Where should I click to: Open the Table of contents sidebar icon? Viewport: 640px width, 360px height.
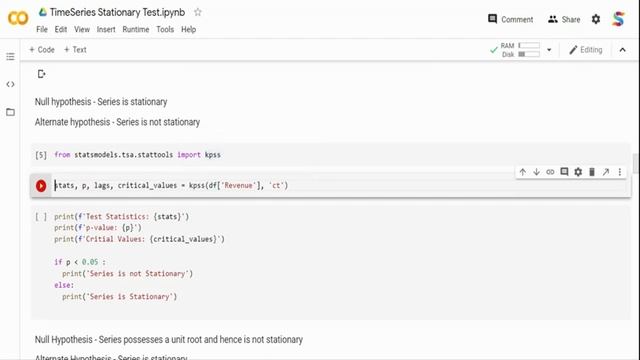pyautogui.click(x=10, y=56)
